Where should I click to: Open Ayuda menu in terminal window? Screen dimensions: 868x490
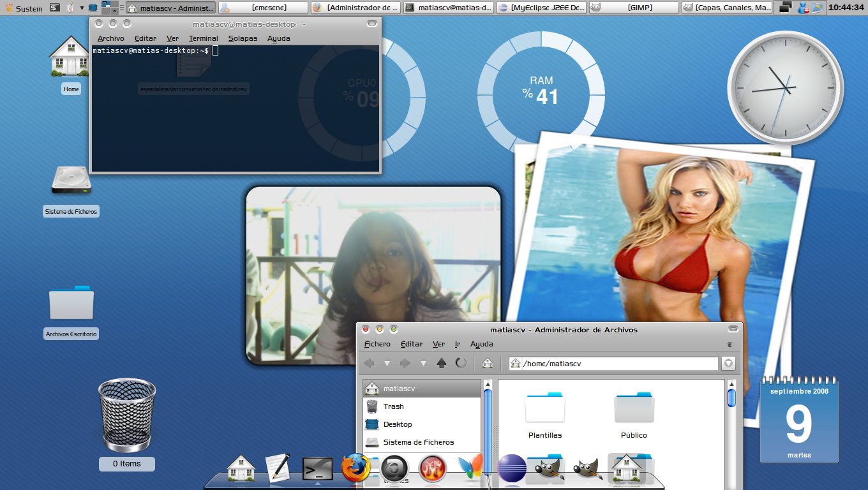[x=279, y=38]
